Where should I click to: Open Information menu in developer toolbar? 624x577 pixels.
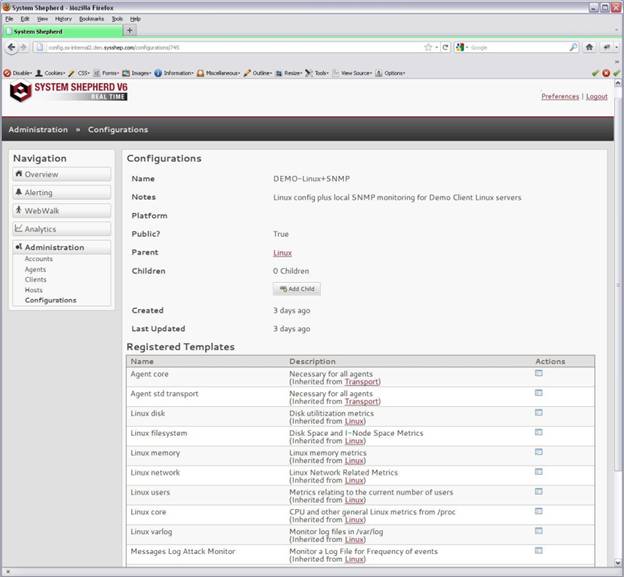tap(174, 73)
